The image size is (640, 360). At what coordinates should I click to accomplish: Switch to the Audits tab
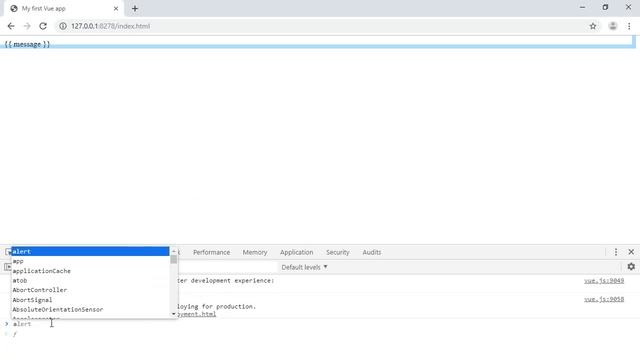pos(371,252)
